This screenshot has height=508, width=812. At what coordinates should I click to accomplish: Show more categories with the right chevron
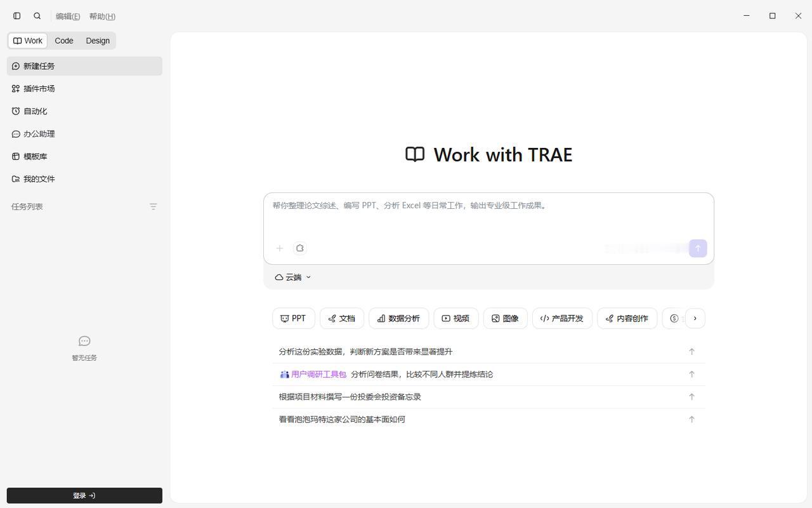(695, 319)
